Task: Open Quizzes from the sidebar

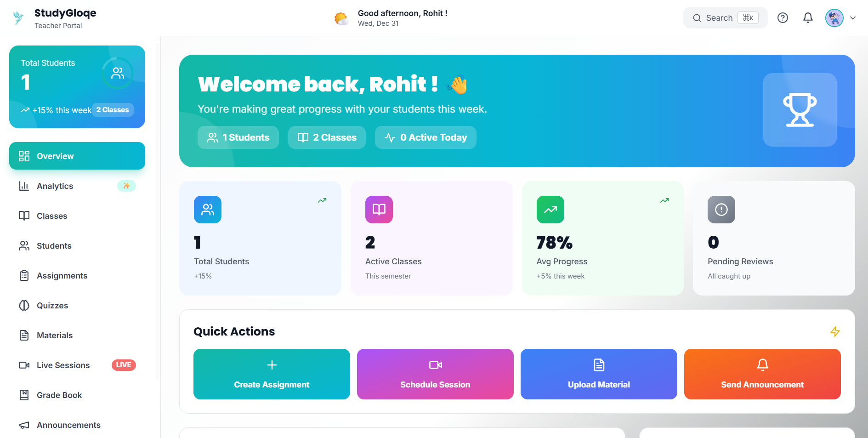Action: [77, 305]
